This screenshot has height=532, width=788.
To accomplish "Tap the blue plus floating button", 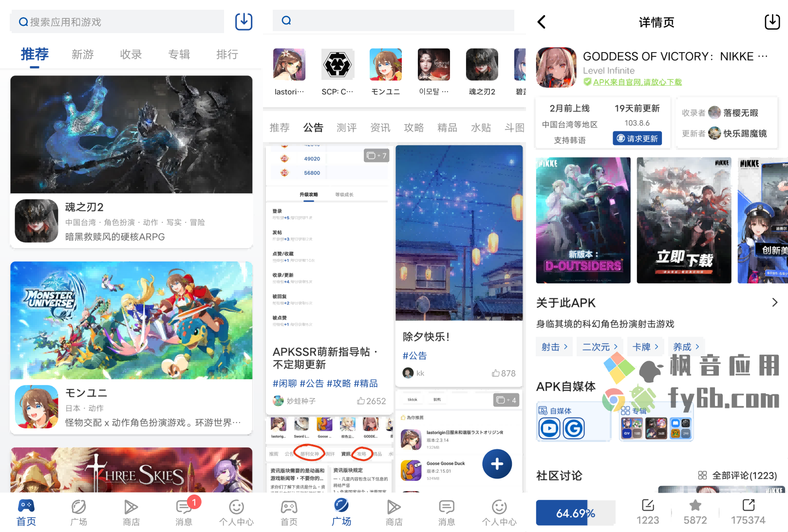I will click(x=497, y=464).
